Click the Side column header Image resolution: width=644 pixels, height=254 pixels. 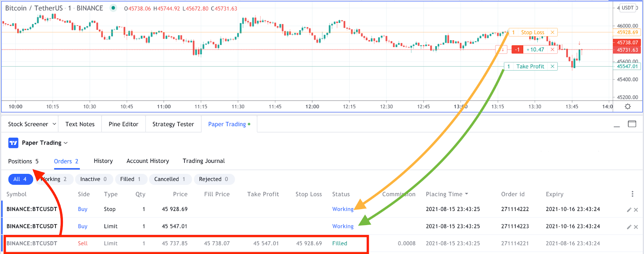[84, 194]
